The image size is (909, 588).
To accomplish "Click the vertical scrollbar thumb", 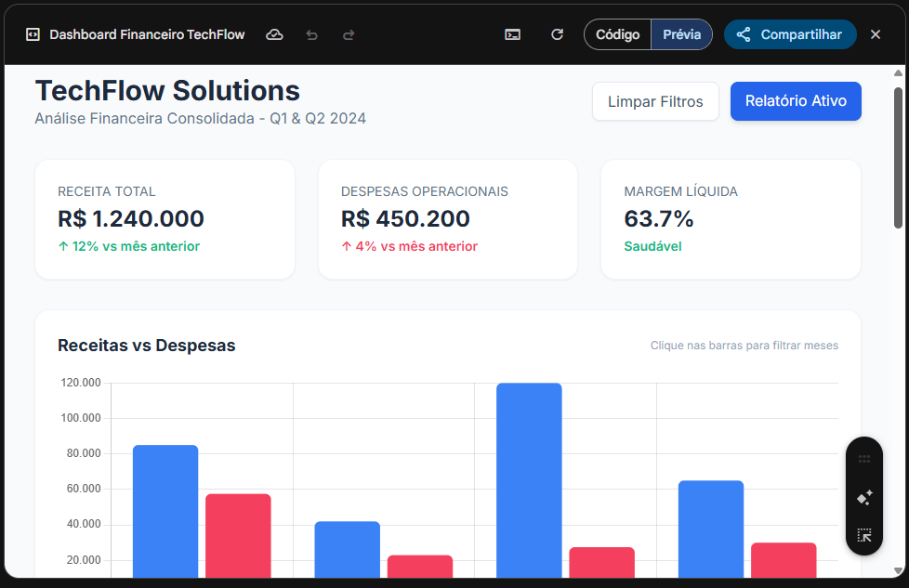I will coord(898,158).
